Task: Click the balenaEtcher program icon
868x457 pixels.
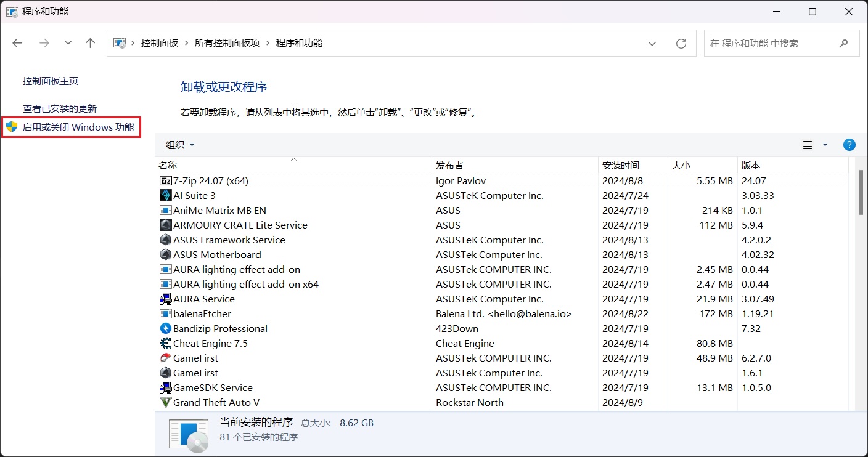Action: coord(165,313)
